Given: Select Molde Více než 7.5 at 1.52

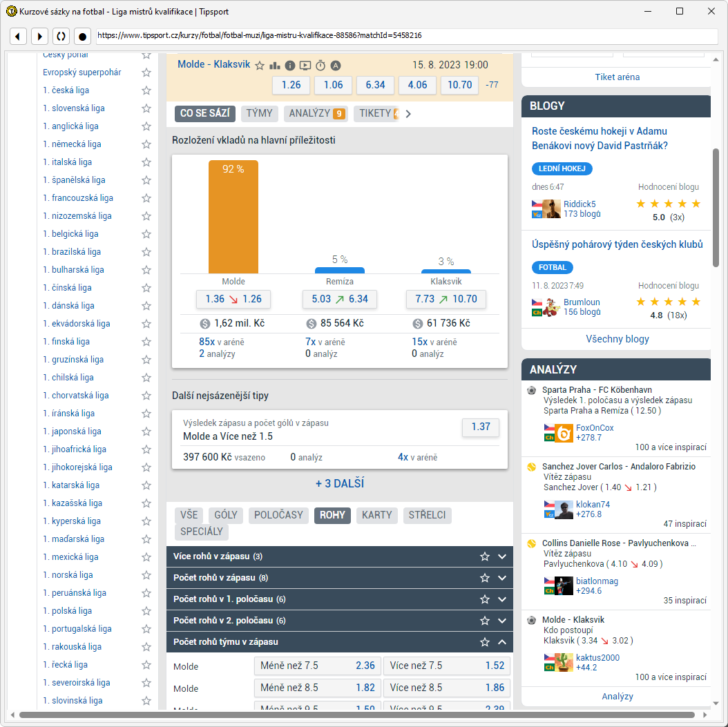Looking at the screenshot, I should pos(447,666).
